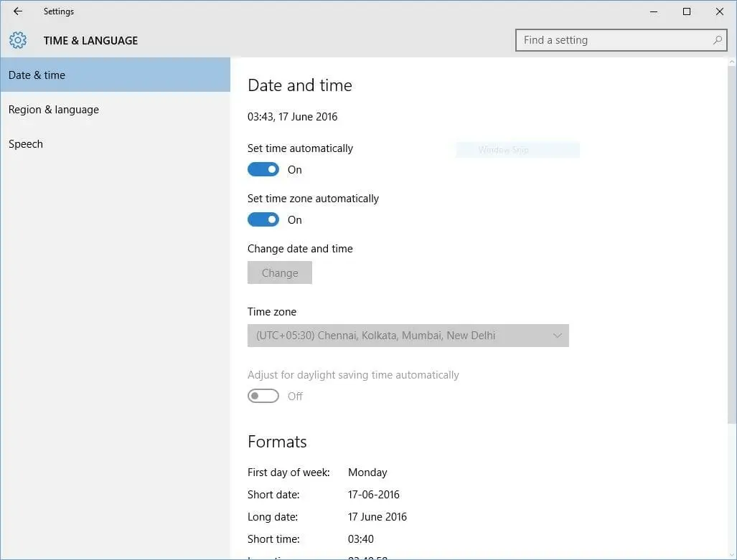Click the vertical scrollbar thumb
This screenshot has height=560, width=737.
pyautogui.click(x=732, y=245)
